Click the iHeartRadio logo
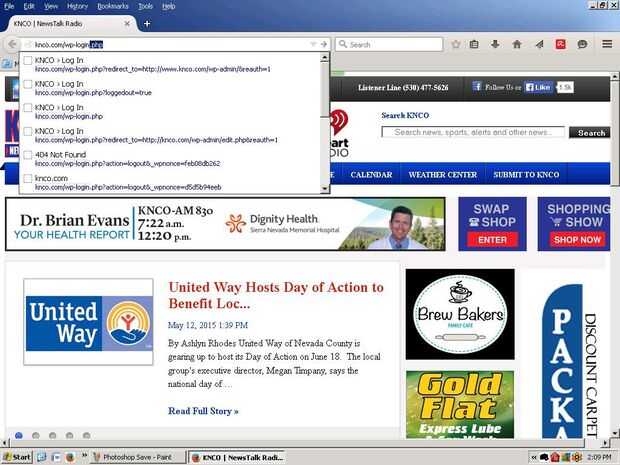This screenshot has width=620, height=465. 339,134
